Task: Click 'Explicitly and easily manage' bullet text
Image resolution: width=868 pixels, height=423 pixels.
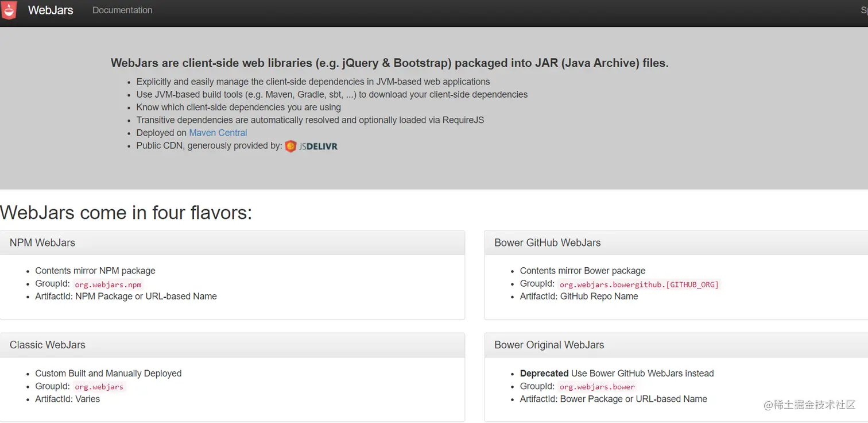Action: [x=313, y=82]
